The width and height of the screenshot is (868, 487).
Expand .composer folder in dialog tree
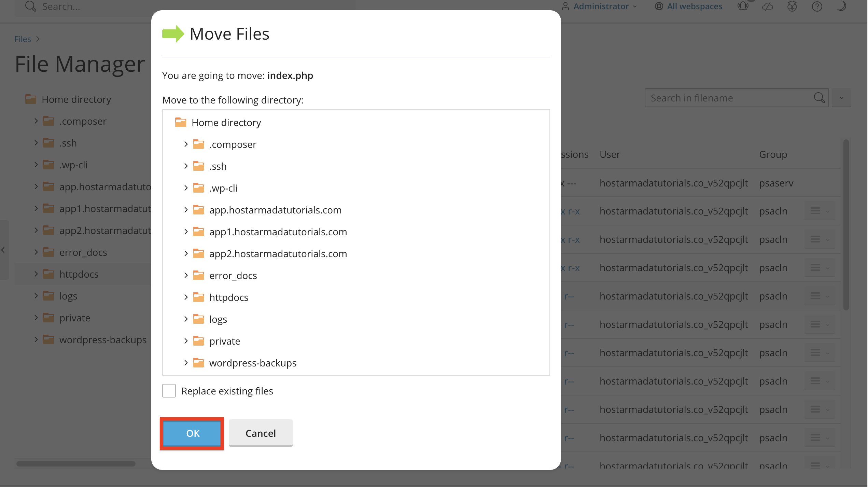coord(186,144)
